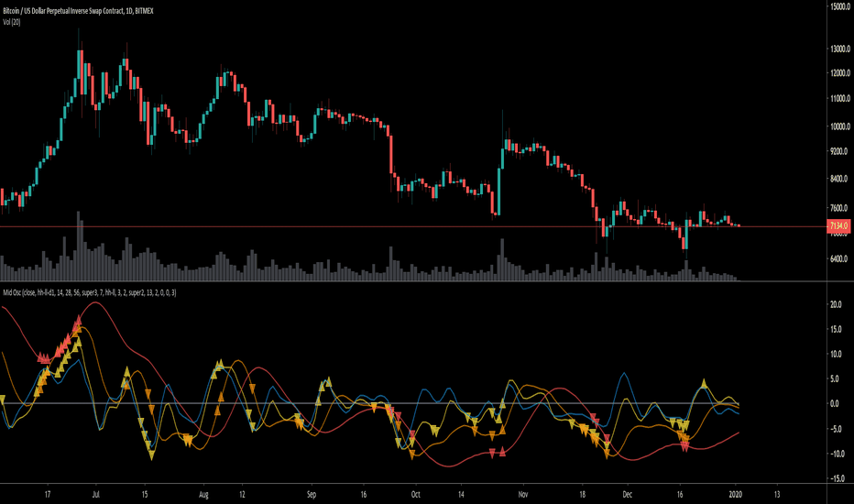Viewport: 854px width, 504px height.
Task: Click the 10.0 oscillator scale label
Action: click(x=836, y=354)
